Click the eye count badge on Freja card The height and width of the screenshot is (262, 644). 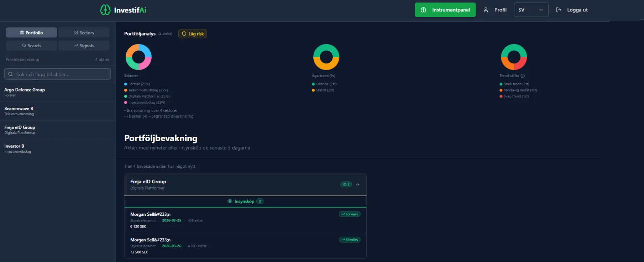pos(346,184)
